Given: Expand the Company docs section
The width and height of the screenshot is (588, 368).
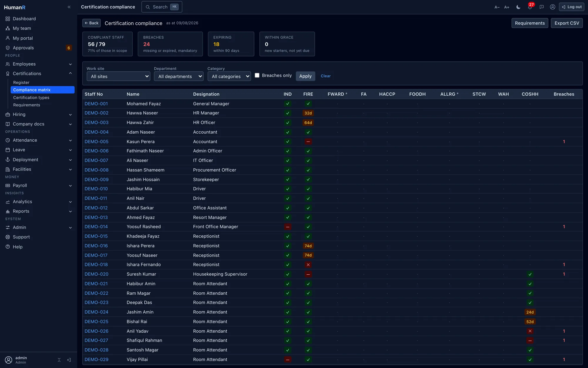Looking at the screenshot, I should [x=39, y=124].
